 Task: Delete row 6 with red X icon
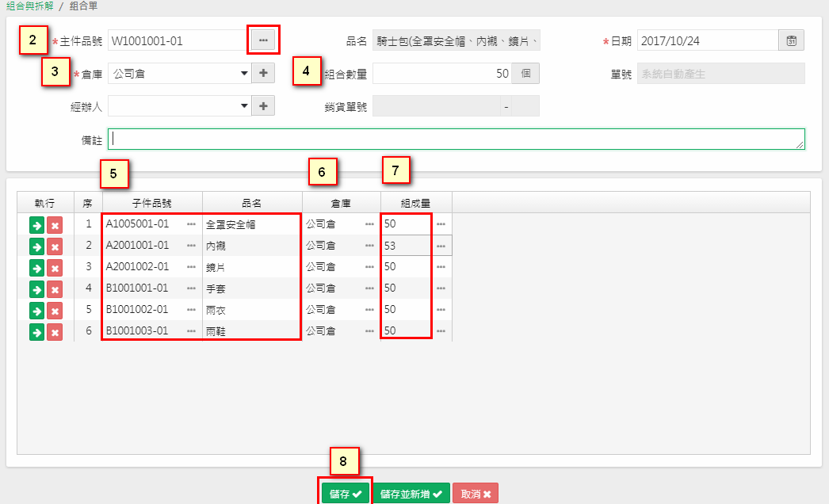55,332
